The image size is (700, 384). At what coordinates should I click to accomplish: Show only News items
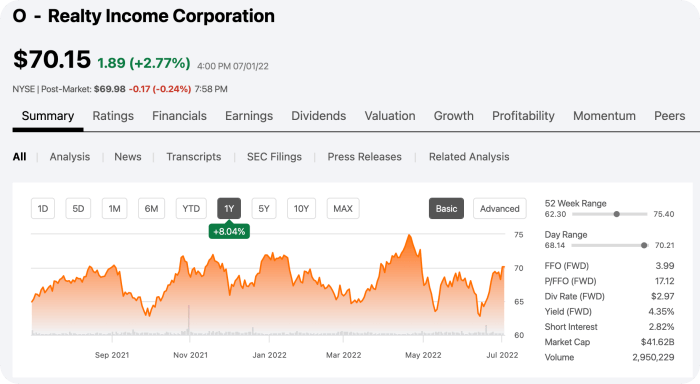click(x=128, y=157)
